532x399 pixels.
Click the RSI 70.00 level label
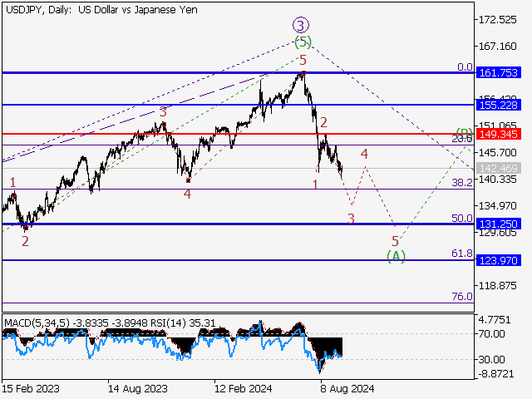tap(492, 333)
